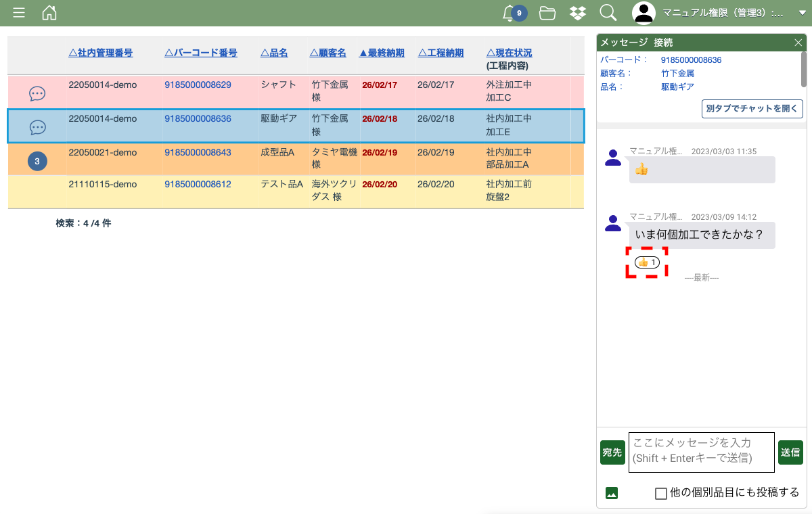Sort by 最終納期 column header
This screenshot has width=812, height=514.
382,53
